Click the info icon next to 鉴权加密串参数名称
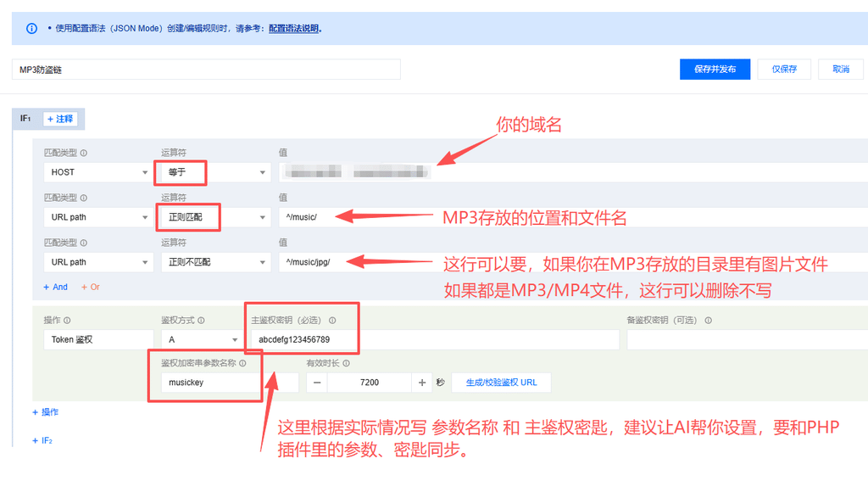868x492 pixels. point(242,363)
